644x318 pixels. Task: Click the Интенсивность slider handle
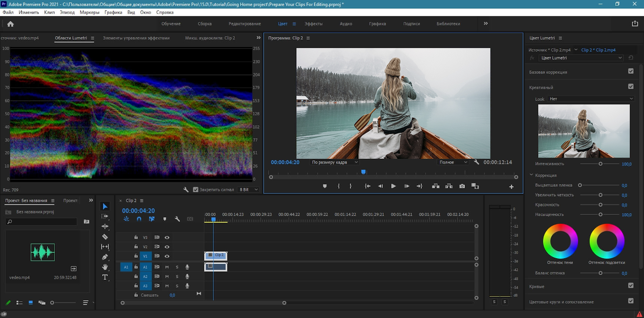coord(601,164)
